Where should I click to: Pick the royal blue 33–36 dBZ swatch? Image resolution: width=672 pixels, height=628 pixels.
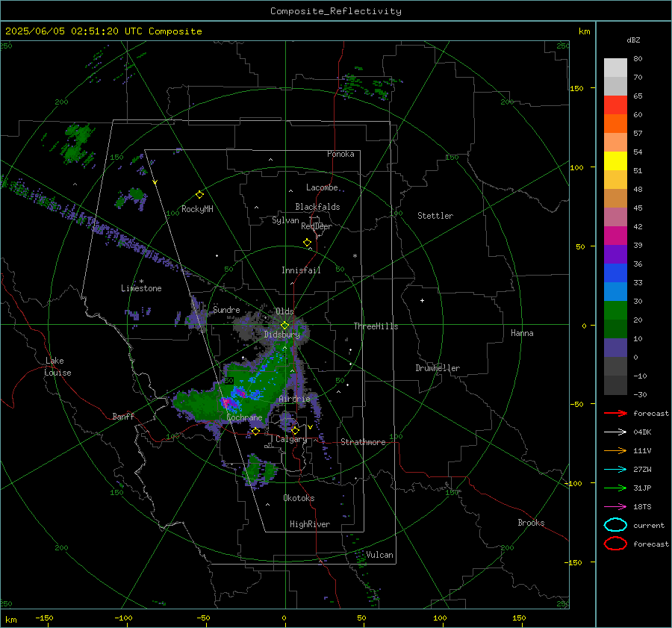615,273
